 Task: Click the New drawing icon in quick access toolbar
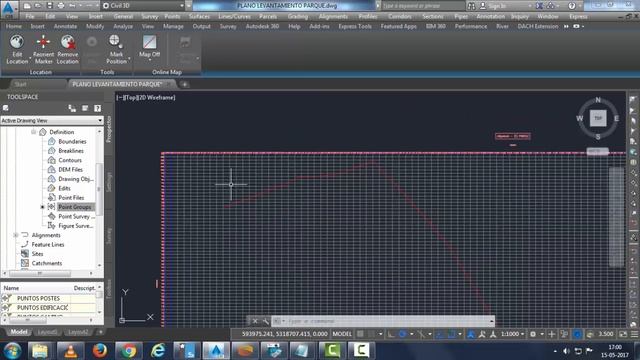coord(27,6)
